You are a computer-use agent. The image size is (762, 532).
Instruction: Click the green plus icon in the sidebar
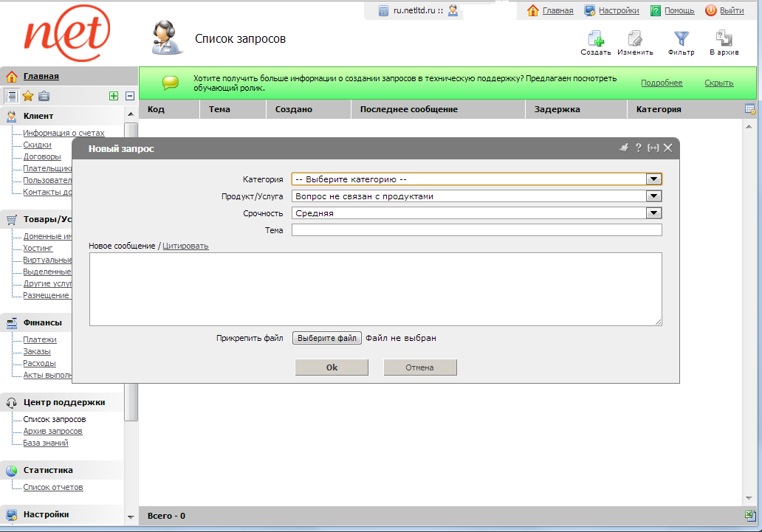click(x=114, y=95)
